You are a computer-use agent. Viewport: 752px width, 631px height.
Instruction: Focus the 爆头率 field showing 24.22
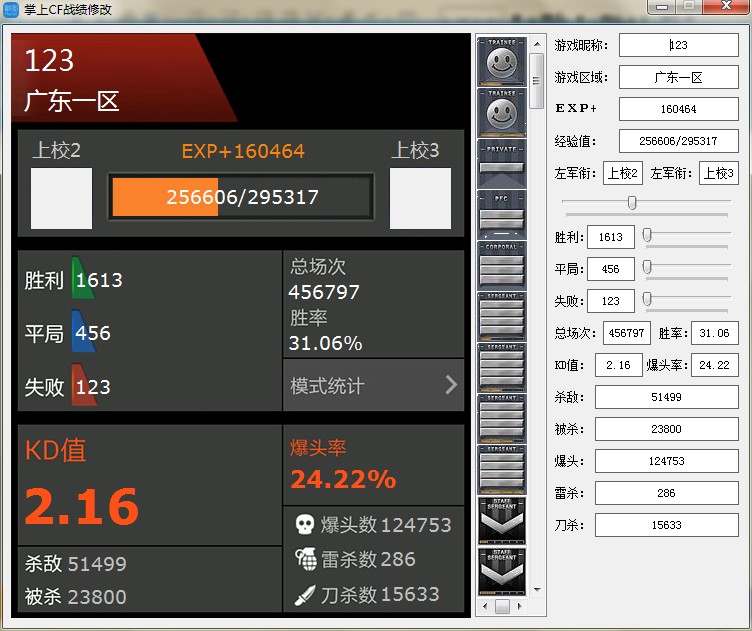click(x=715, y=365)
